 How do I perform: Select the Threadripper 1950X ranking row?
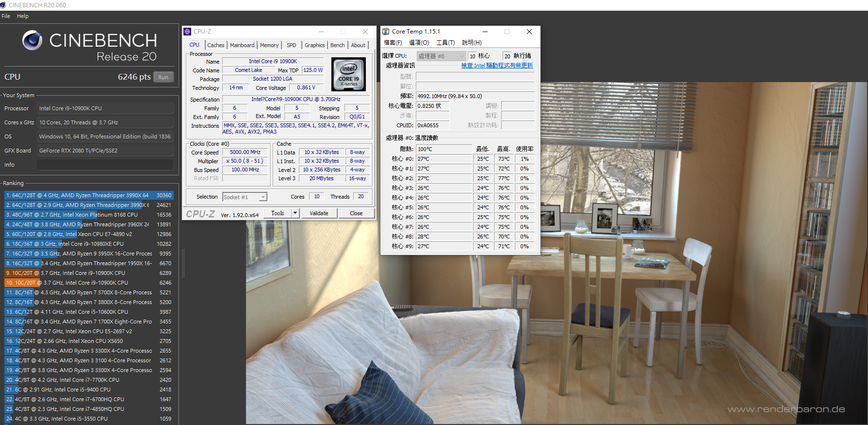pos(89,263)
